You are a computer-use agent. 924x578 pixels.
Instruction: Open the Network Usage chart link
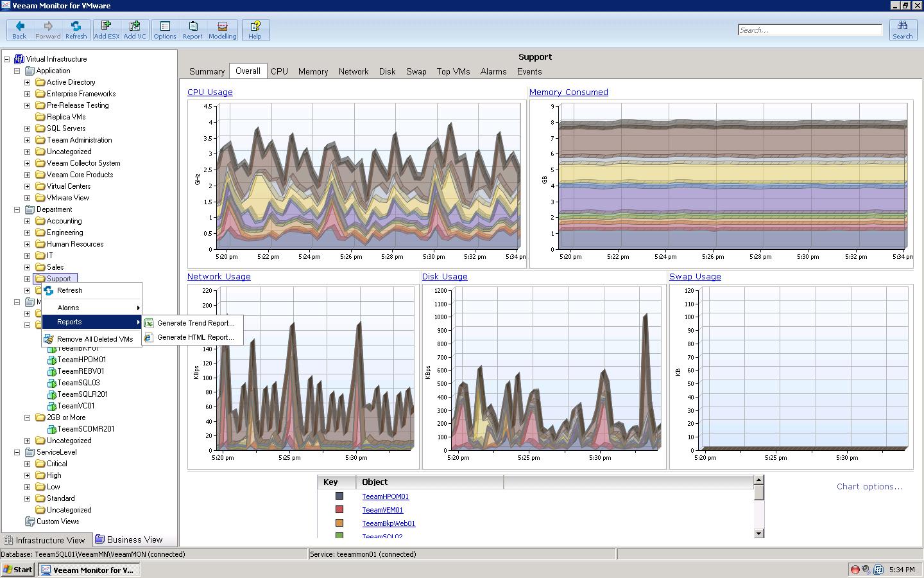[219, 277]
